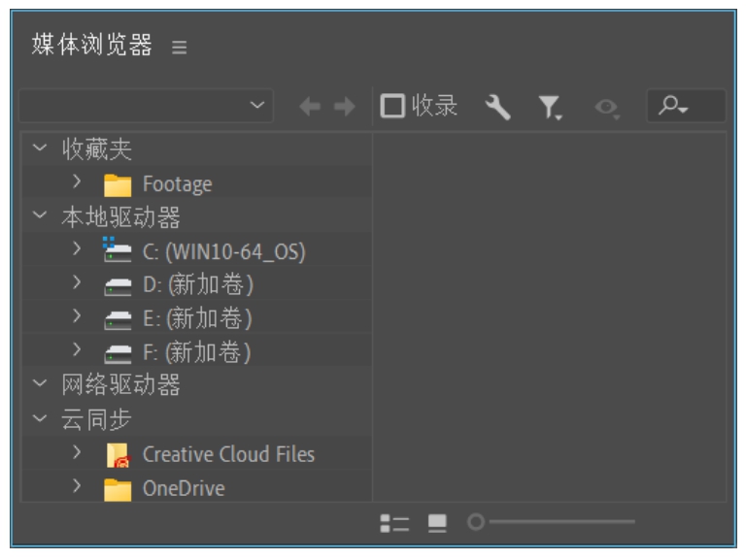Expand the Footage folder chevron
The height and width of the screenshot is (560, 746).
[77, 181]
